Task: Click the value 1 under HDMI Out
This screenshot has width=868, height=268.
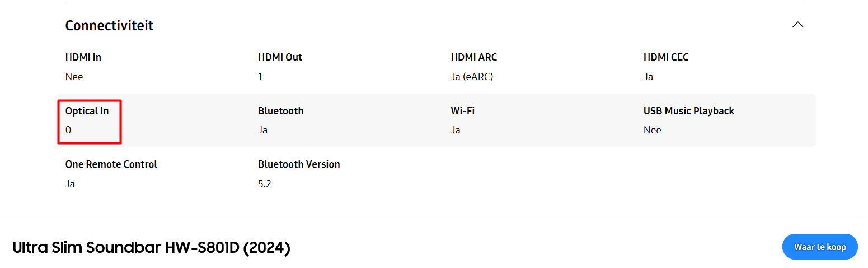Action: point(260,77)
